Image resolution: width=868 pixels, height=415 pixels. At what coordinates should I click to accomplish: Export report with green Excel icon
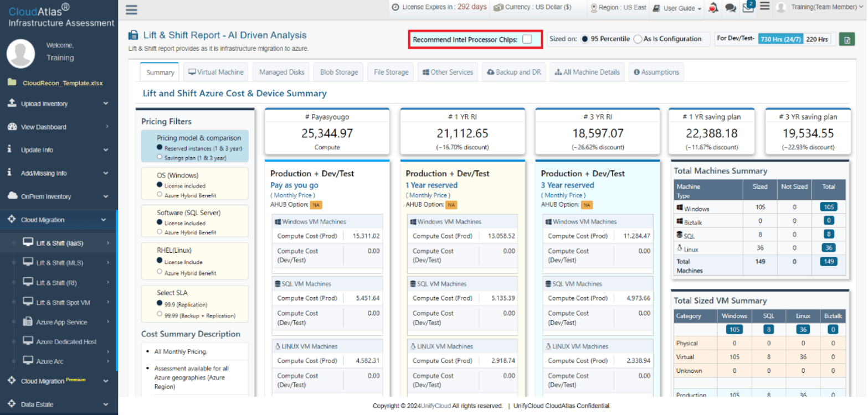(x=847, y=39)
